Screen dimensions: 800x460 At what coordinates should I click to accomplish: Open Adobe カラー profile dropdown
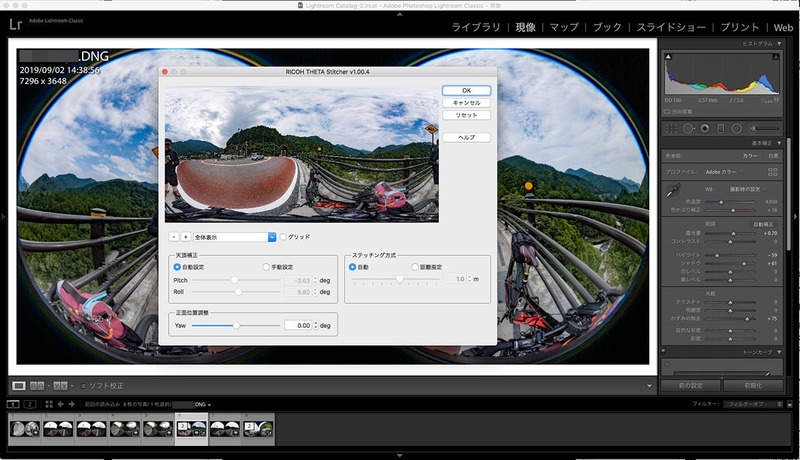724,172
